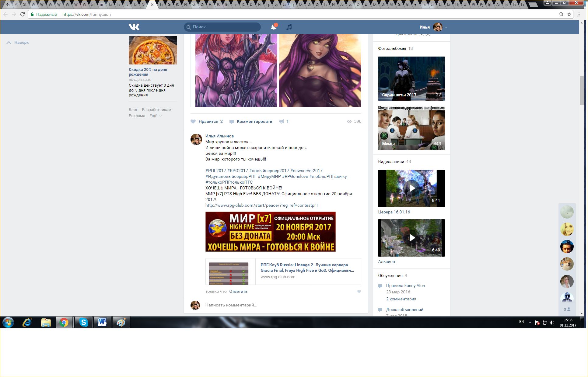Screen dimensions: 588x377
Task: Click the pizza ad image
Action: (153, 50)
